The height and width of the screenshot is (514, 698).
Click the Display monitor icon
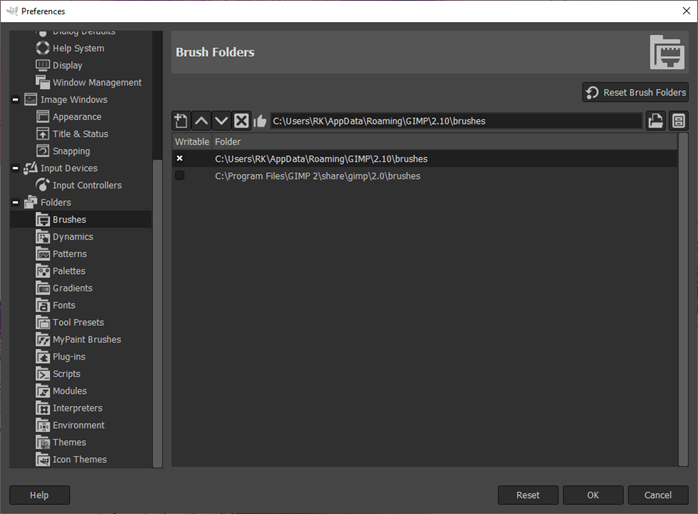[x=43, y=65]
